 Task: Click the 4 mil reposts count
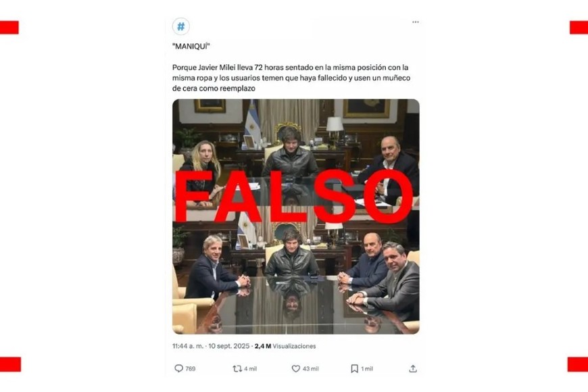tap(251, 369)
